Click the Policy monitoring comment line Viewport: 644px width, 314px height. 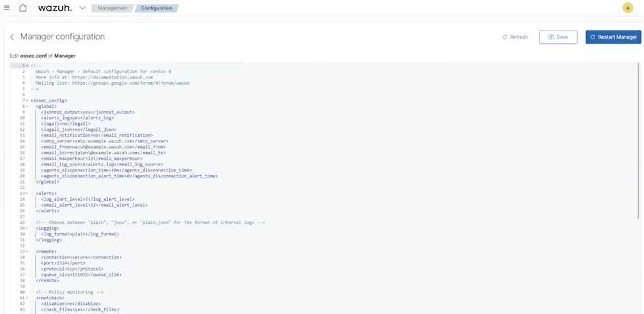click(69, 292)
